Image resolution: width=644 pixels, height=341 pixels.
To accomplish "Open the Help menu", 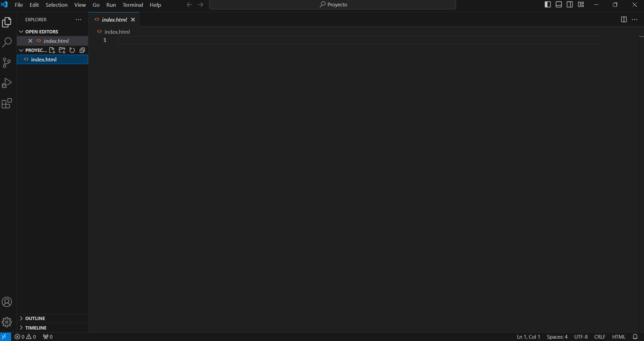I will click(x=155, y=5).
